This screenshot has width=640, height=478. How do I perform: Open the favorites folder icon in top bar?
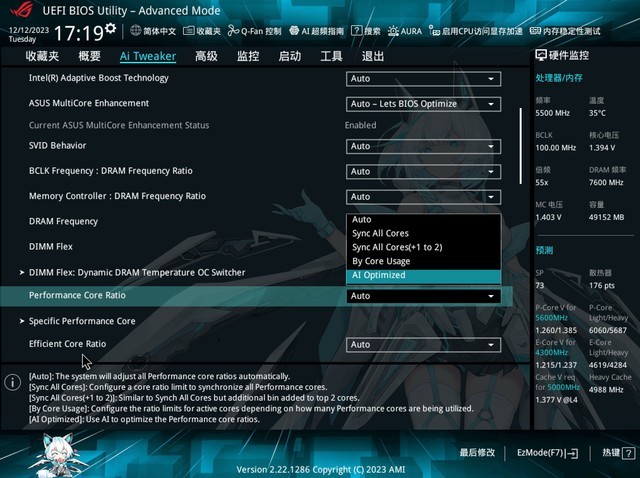tap(188, 31)
